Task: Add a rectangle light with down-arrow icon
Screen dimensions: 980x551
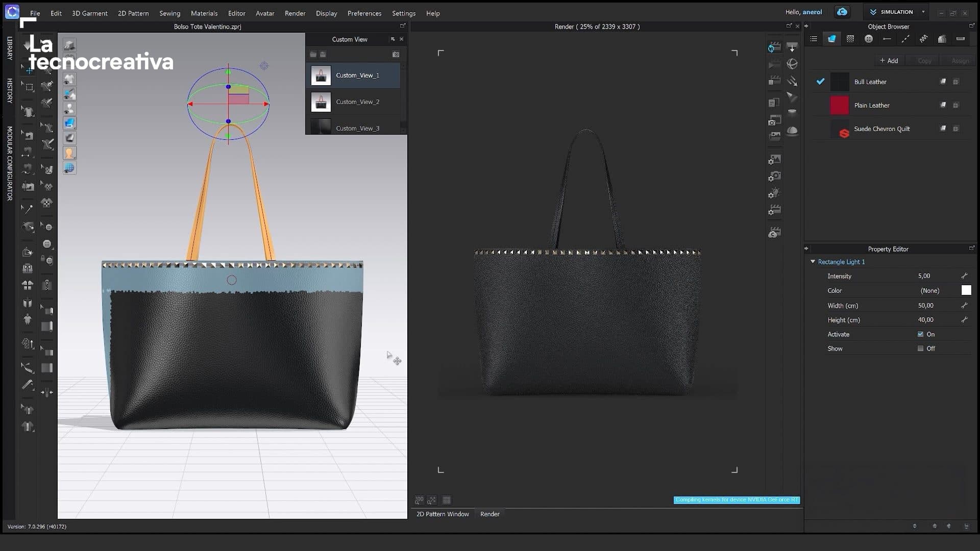Action: 792,47
